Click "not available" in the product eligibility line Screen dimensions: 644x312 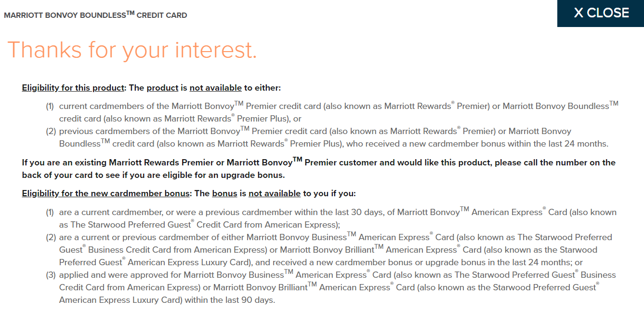tap(215, 88)
